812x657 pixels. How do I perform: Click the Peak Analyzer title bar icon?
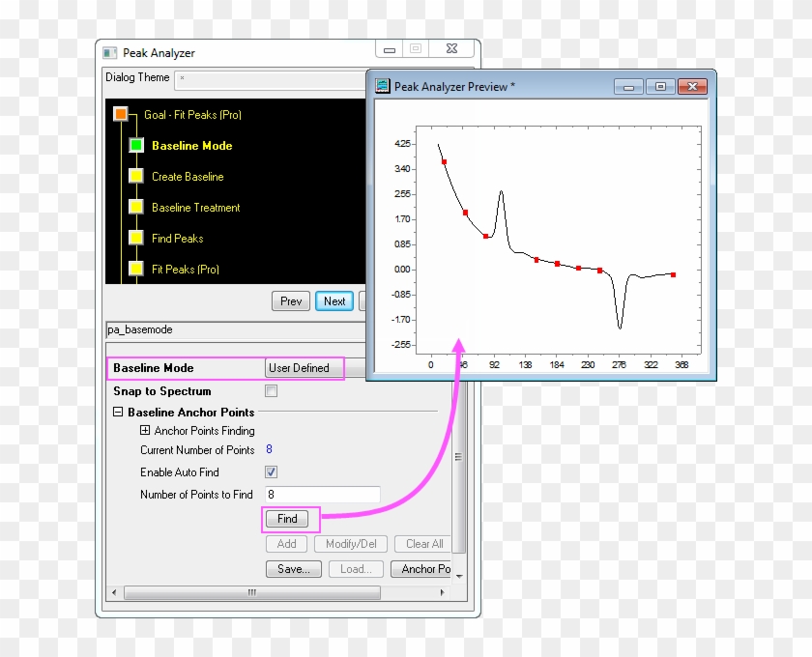point(109,52)
